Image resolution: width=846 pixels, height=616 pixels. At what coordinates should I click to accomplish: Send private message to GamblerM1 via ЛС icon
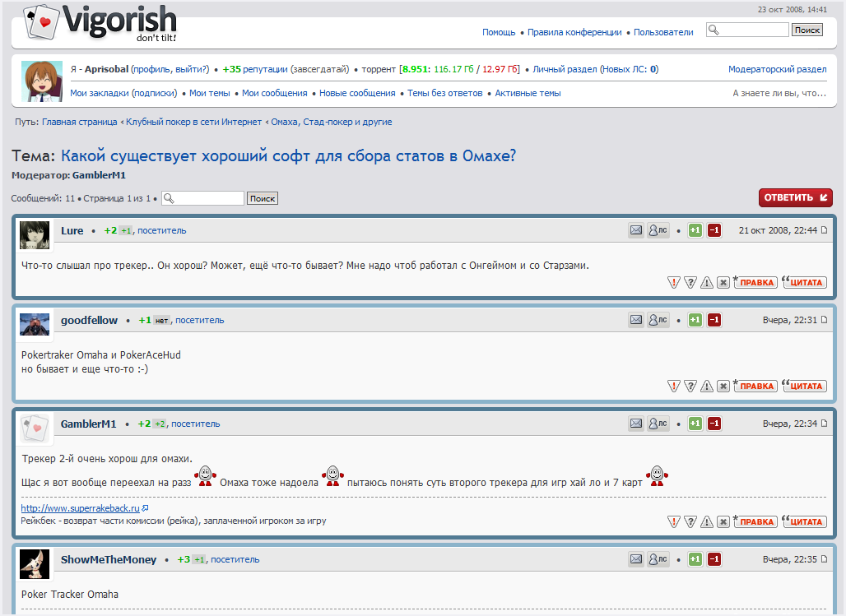pyautogui.click(x=658, y=424)
